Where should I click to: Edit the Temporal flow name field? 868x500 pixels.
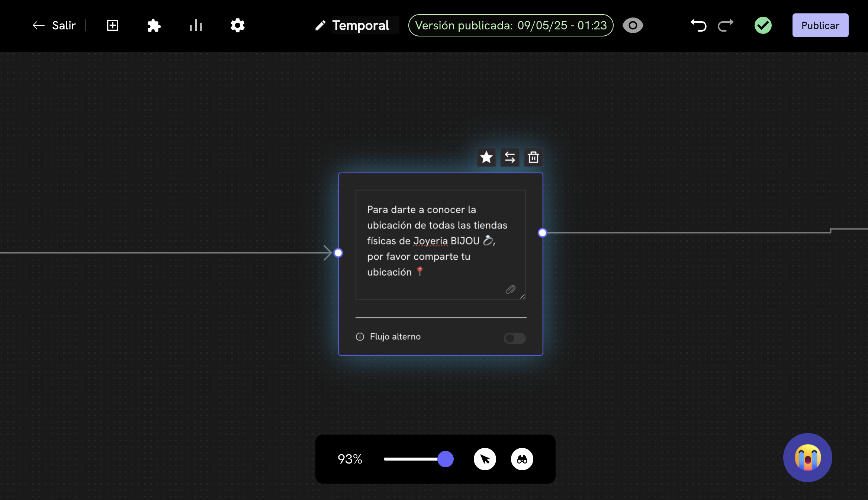pos(365,25)
